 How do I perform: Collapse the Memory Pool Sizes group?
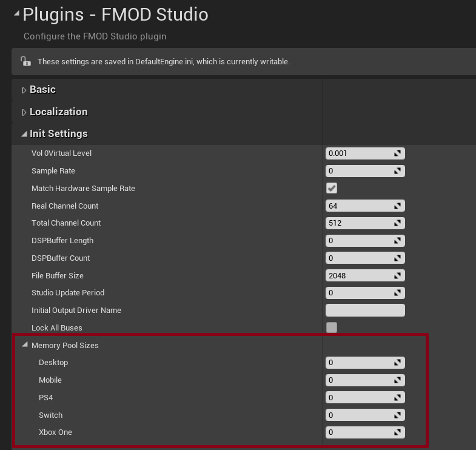(x=25, y=344)
